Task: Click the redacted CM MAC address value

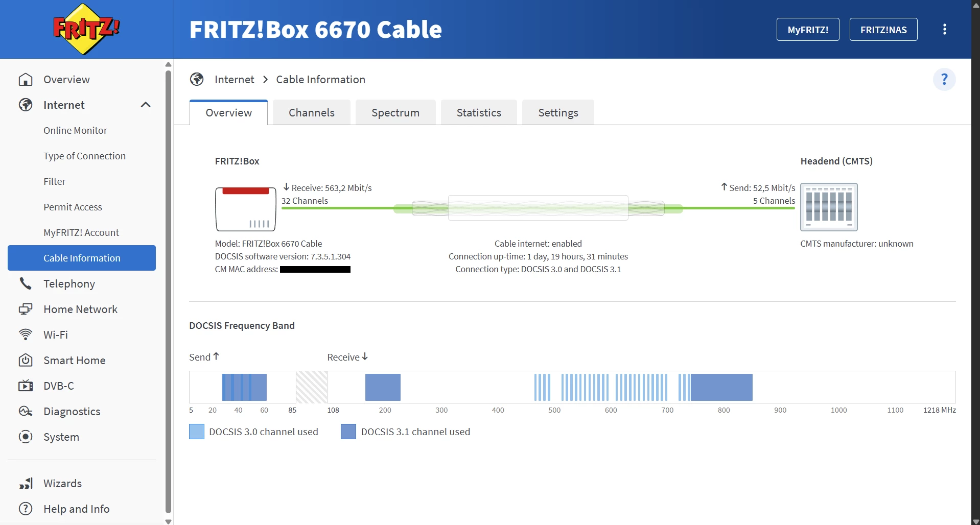Action: pyautogui.click(x=315, y=269)
